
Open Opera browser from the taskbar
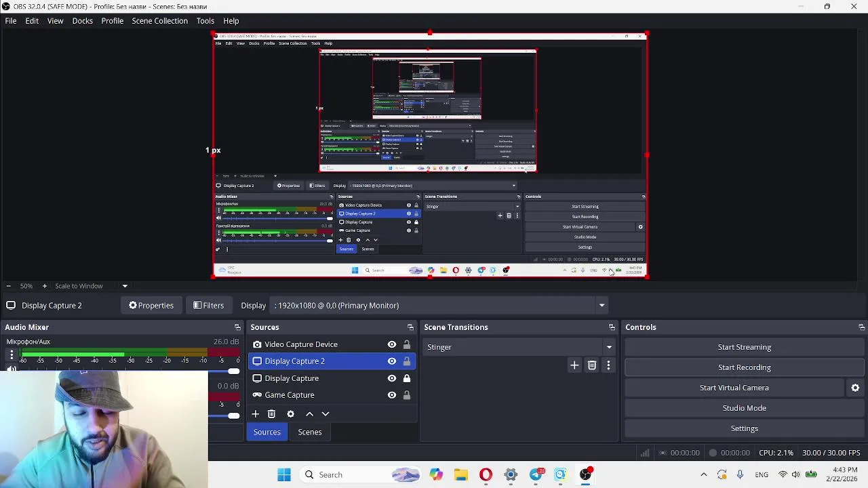486,474
